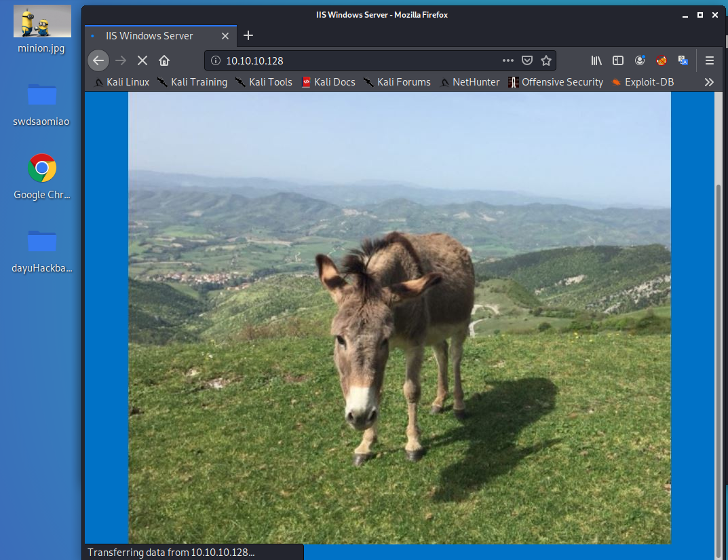Show site information for 10.10.10.128
This screenshot has width=728, height=560.
tap(216, 60)
